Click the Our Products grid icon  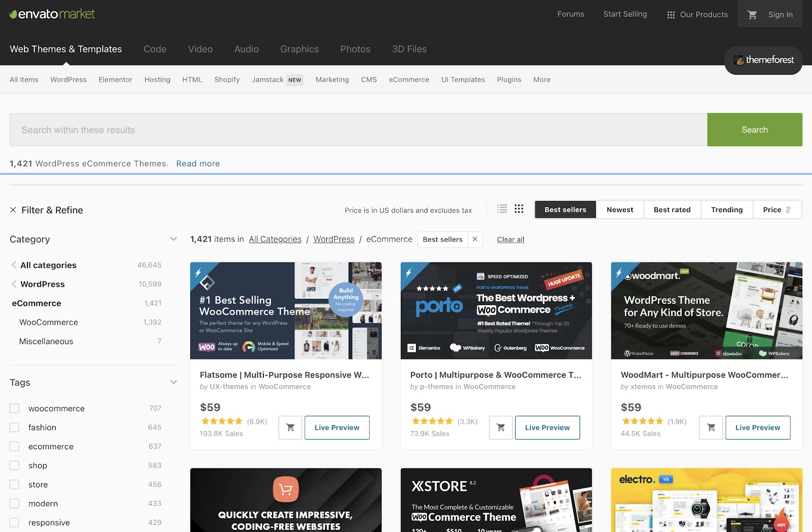(x=671, y=15)
